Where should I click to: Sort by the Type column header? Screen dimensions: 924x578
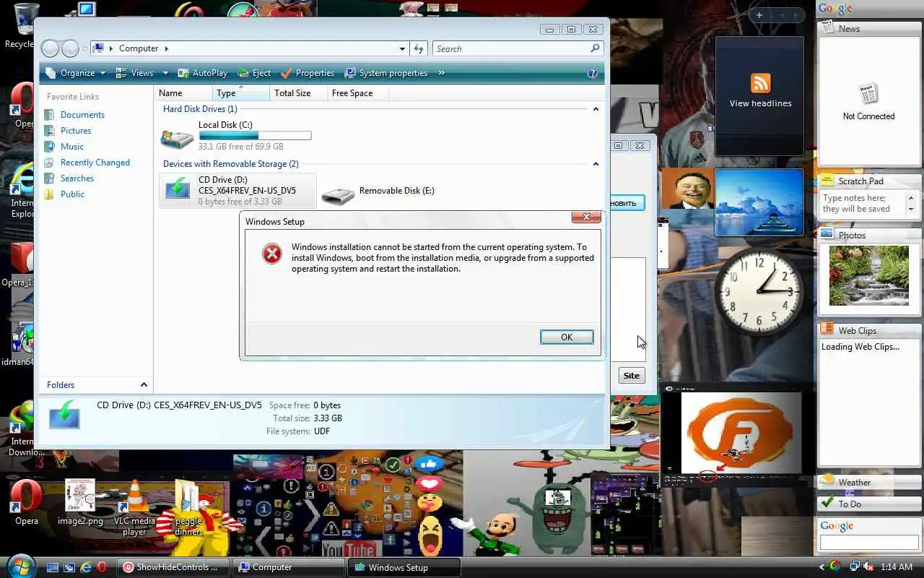coord(241,93)
